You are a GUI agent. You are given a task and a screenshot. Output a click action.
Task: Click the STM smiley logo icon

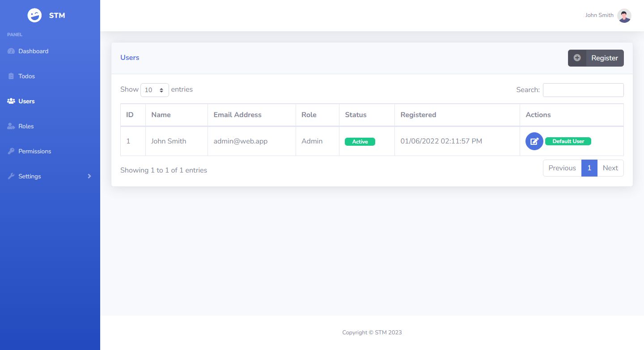click(34, 15)
